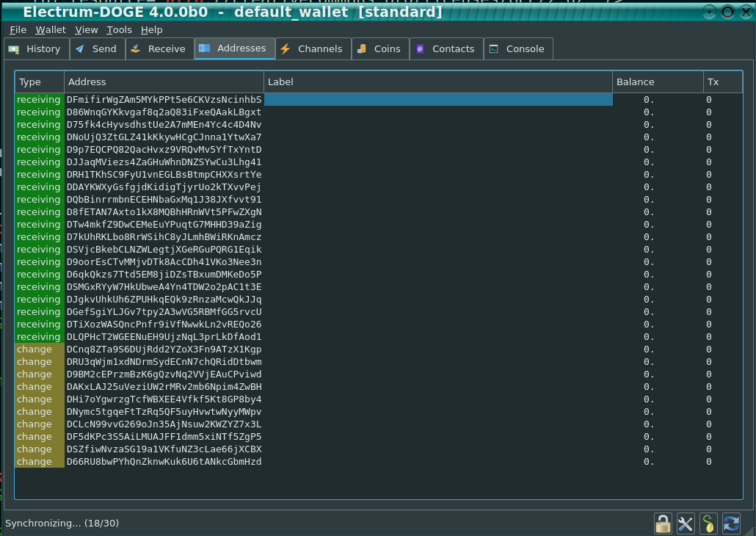Select change address D9BM2cEPrzmBzK6gQzvNq2VVjEAuCPviwd
The width and height of the screenshot is (756, 536).
164,374
